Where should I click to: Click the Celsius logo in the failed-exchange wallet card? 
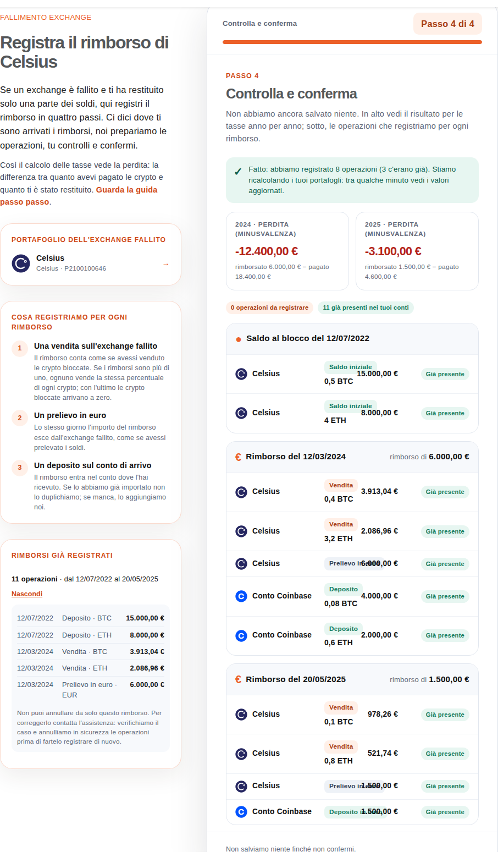click(21, 263)
